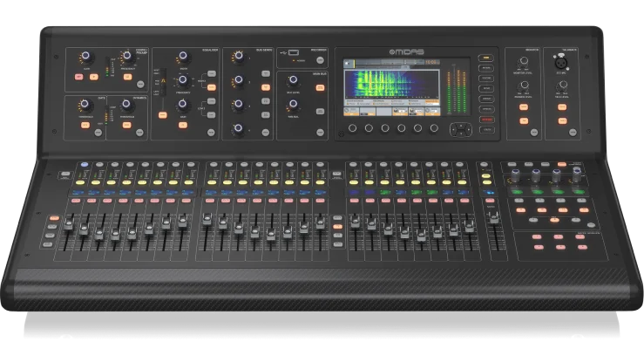This screenshot has height=349, width=644.
Task: Toggle the Dynamics compressor on button
Action: pos(127,125)
